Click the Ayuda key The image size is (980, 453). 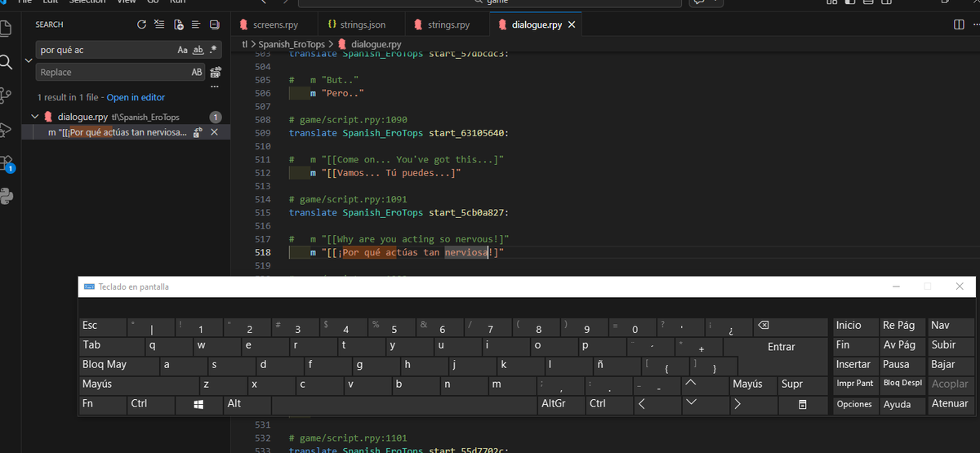click(x=902, y=404)
